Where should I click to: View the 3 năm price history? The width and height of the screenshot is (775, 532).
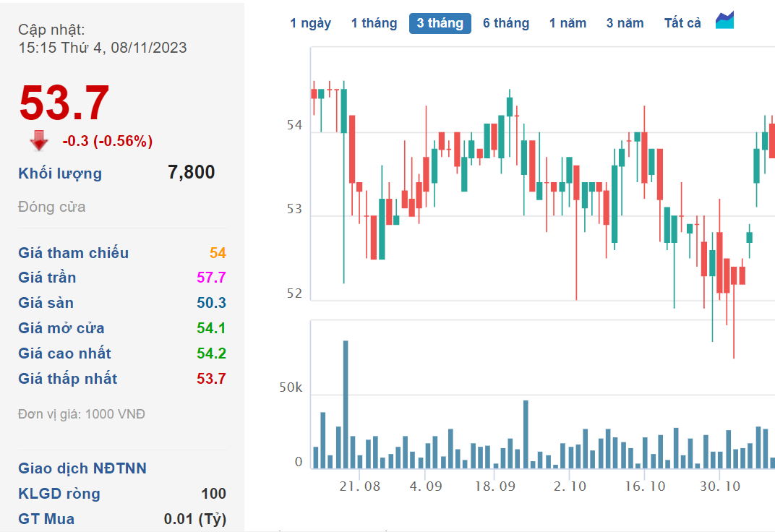tap(625, 23)
